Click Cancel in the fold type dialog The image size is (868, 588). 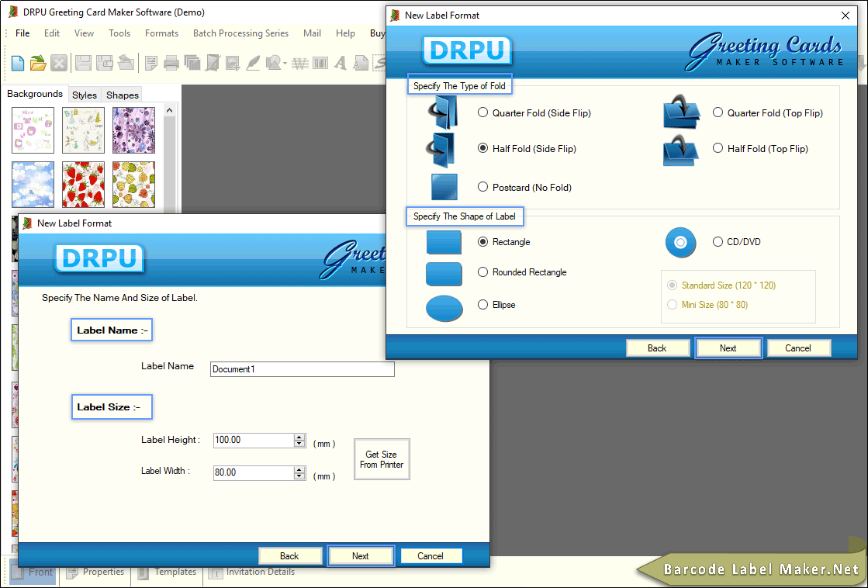[797, 348]
